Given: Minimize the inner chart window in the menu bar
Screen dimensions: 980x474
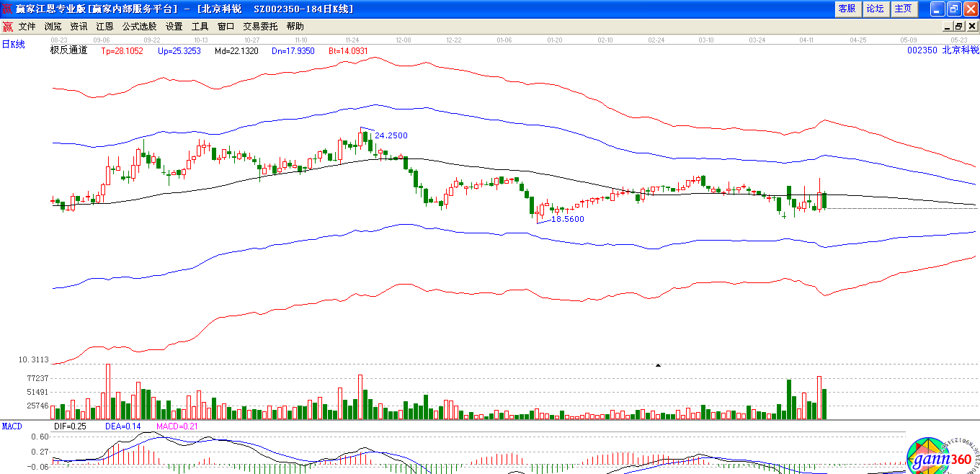Looking at the screenshot, I should [947, 27].
